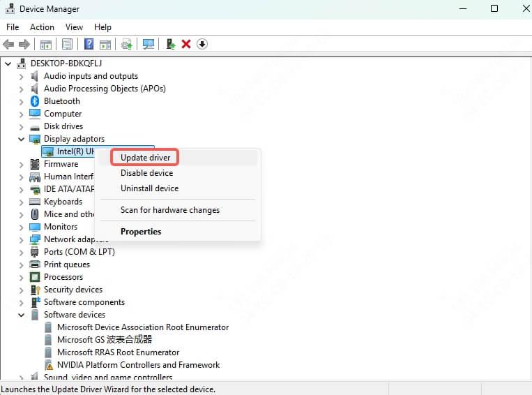Viewport: 532px width, 395px height.
Task: Open the View menu
Action: tap(74, 27)
